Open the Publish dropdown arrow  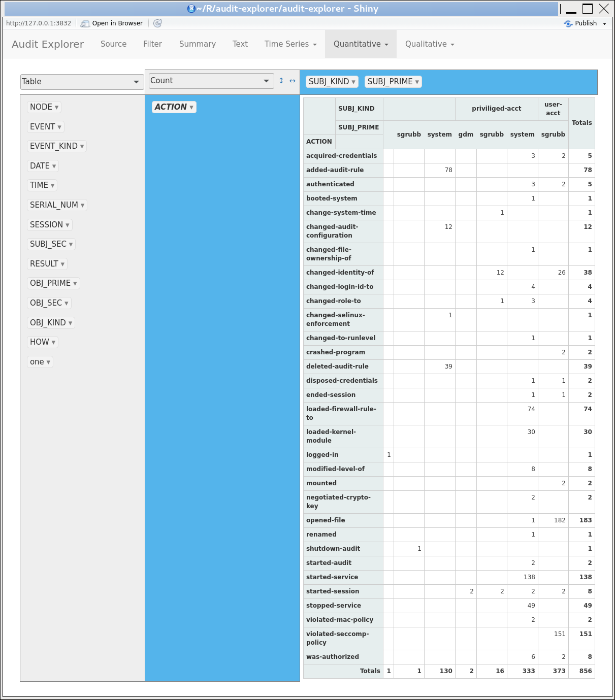click(604, 24)
